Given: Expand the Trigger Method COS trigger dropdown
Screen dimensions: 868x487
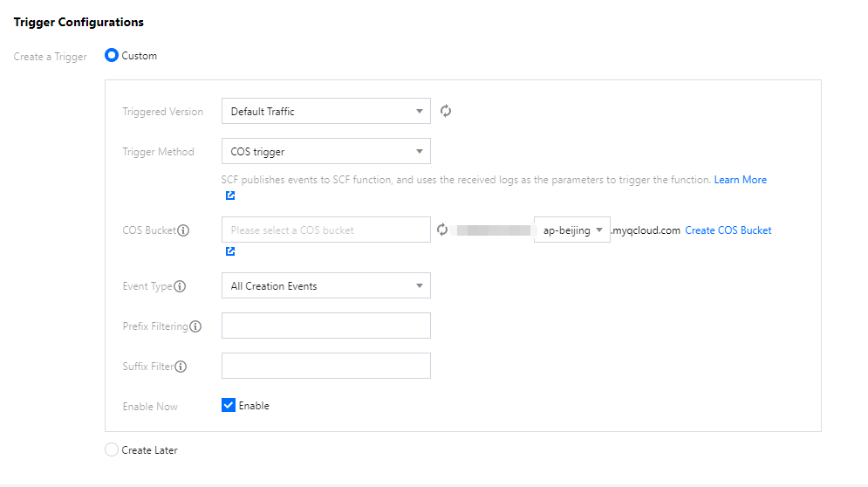Looking at the screenshot, I should point(325,152).
